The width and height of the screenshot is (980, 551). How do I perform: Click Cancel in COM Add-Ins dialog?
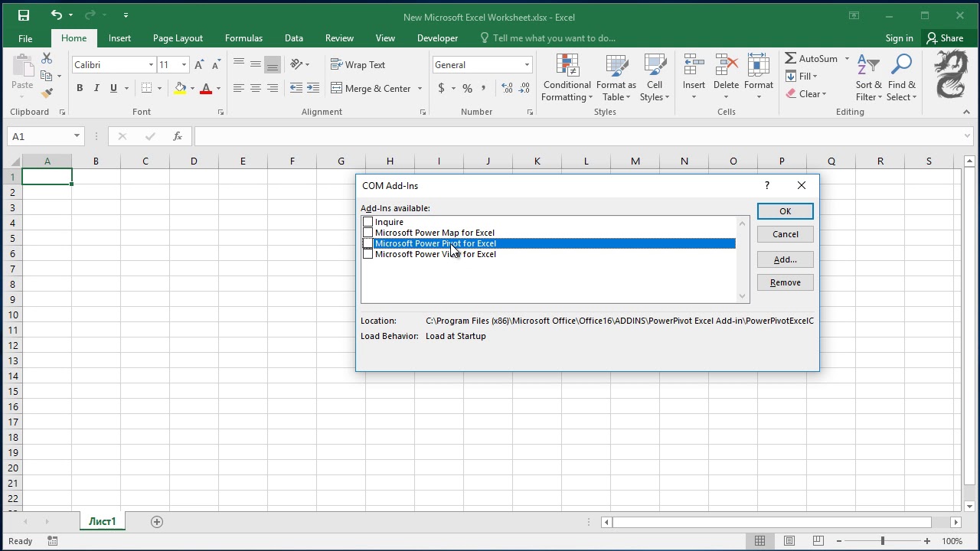[x=785, y=234]
